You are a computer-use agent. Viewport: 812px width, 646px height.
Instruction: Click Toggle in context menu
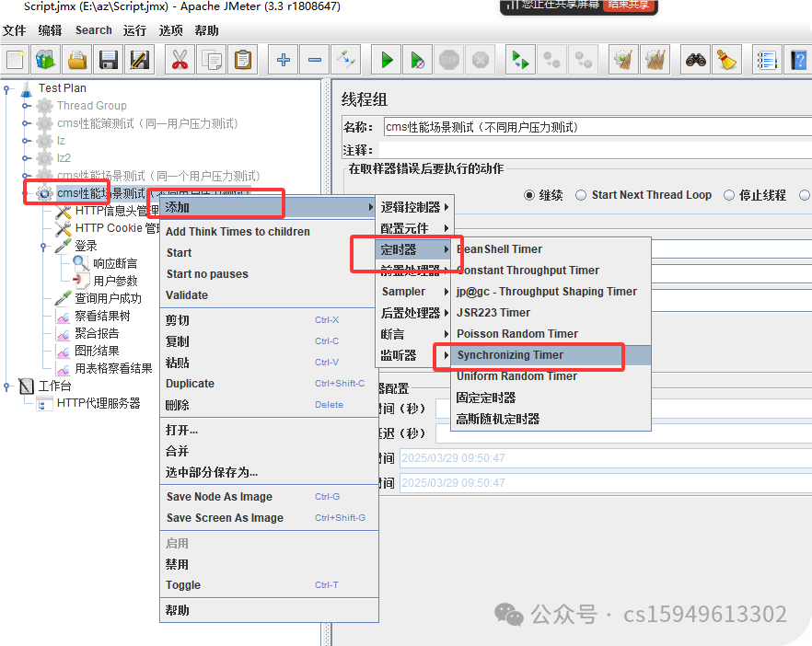269,585
